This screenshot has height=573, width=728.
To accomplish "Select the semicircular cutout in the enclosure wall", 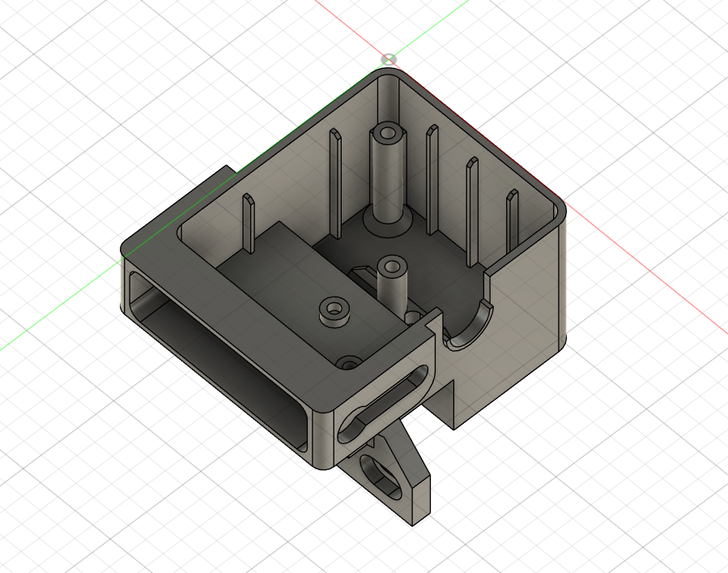I will (466, 324).
